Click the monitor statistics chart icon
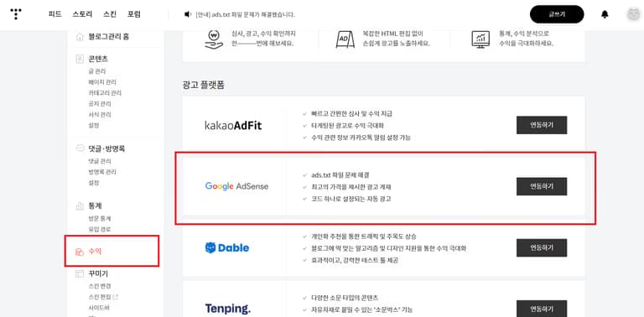644x317 pixels. (x=480, y=39)
